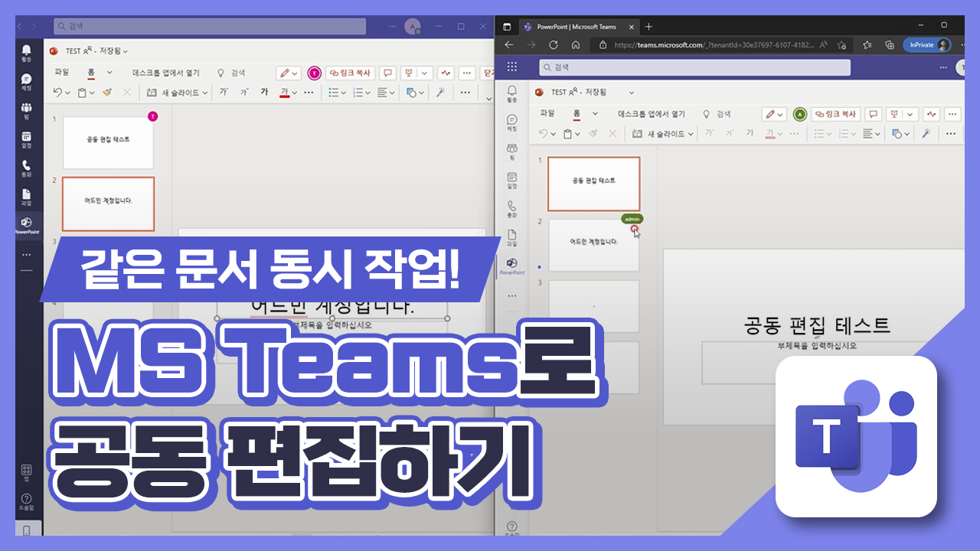Open Files (파일) in left app sidebar
Screen dimensions: 980x551
point(27,197)
